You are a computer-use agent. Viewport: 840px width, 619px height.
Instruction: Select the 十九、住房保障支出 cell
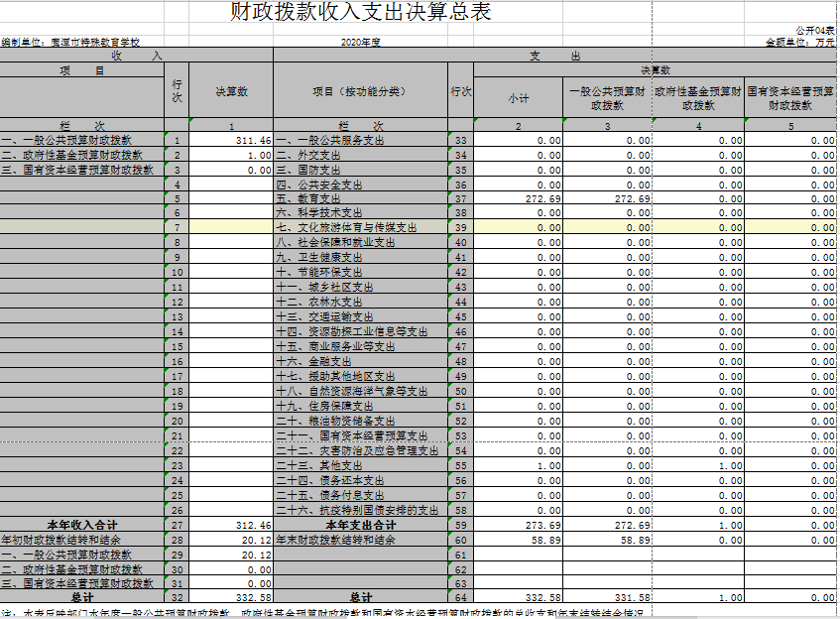pyautogui.click(x=361, y=407)
